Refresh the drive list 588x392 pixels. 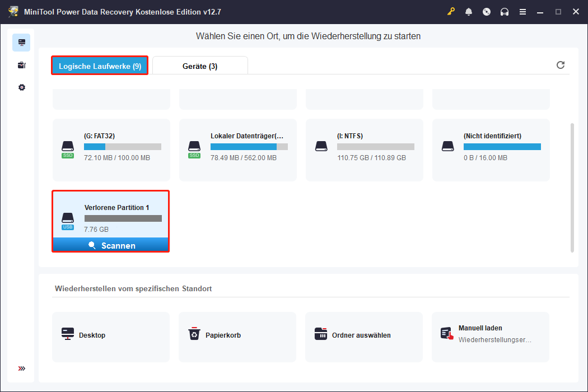point(561,65)
